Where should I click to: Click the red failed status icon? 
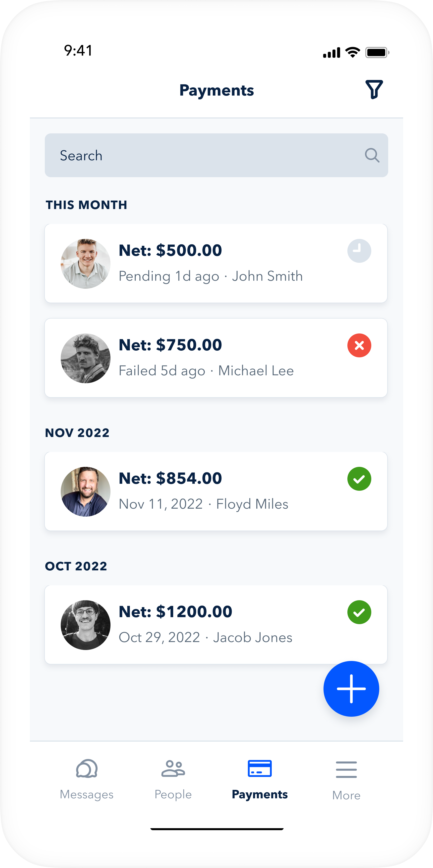[x=359, y=345]
